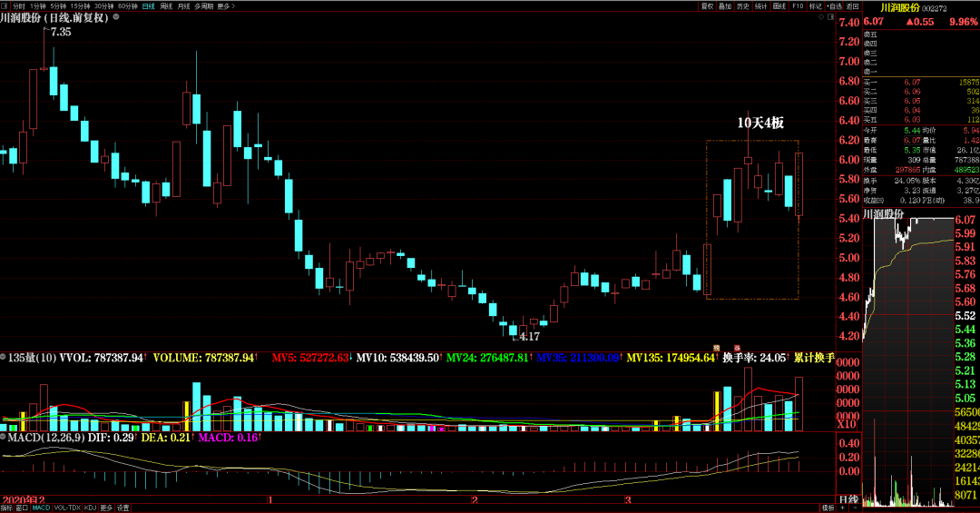
Task: Click the volume indicator settings dot icon
Action: (4, 357)
